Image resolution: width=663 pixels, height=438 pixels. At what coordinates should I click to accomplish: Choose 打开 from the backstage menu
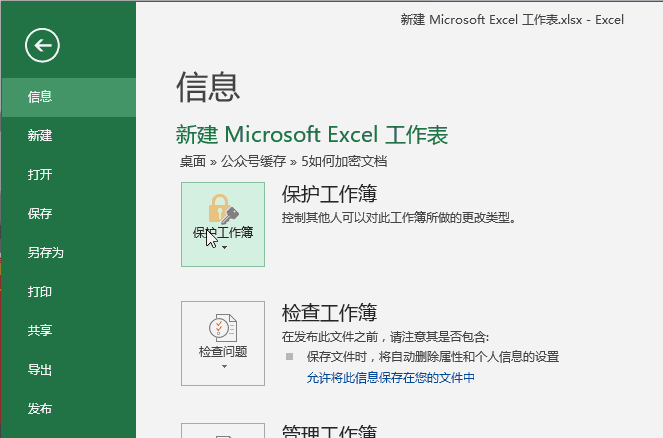click(68, 175)
